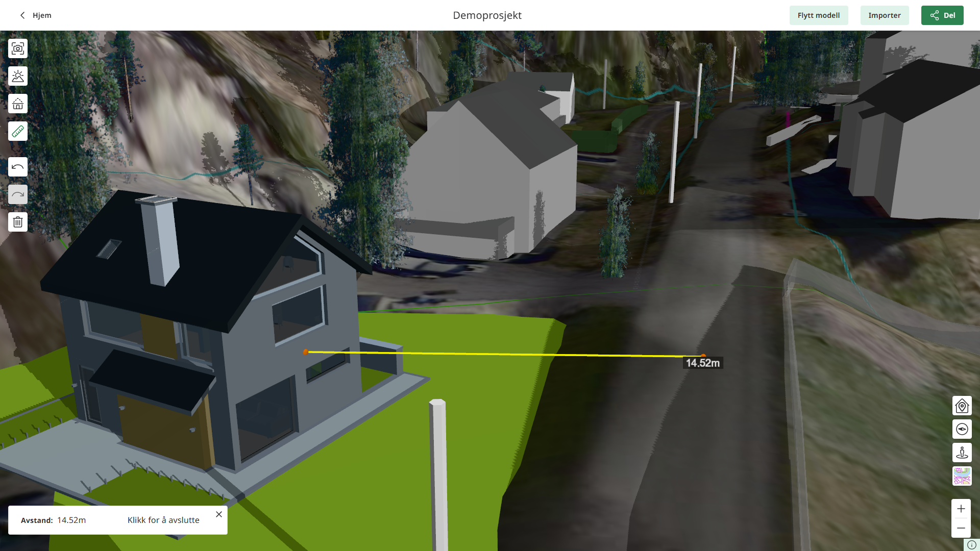The width and height of the screenshot is (980, 551).
Task: Open the sun and shadow settings
Action: click(x=18, y=76)
